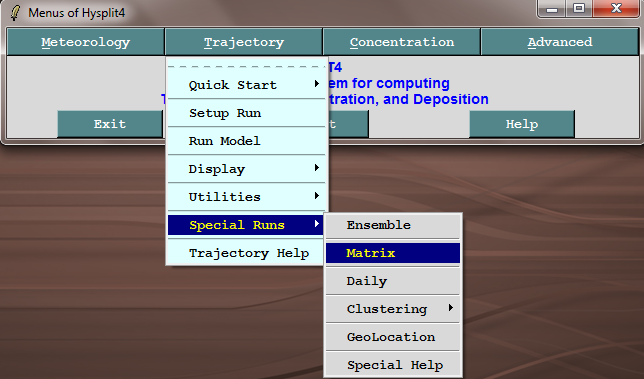Choose GeoLocation from the submenu
The image size is (644, 379).
coord(393,337)
